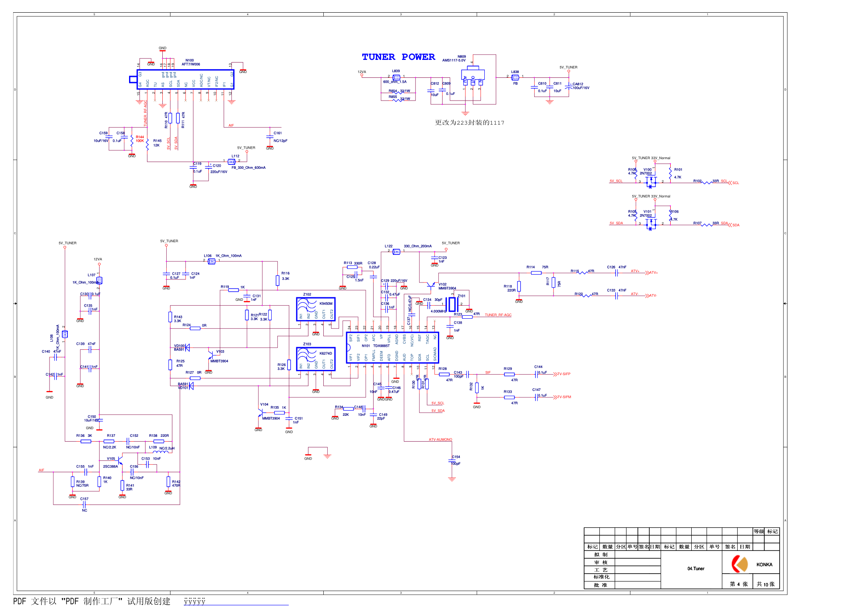Screen dimensions: 868x613
Task: Select the Chinese note about the 1117 package
Action: coord(469,123)
